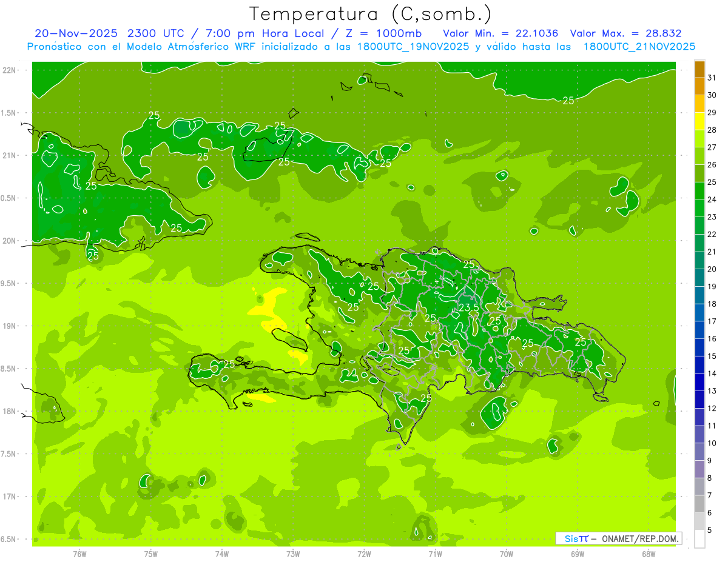
Task: Click the "19N" latitude axis label
Action: pyautogui.click(x=10, y=326)
